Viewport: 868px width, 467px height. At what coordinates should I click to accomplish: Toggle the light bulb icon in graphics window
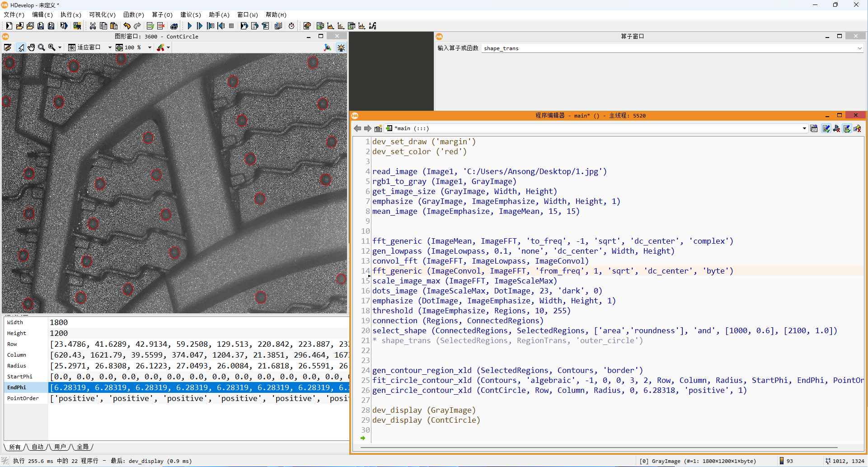(341, 47)
